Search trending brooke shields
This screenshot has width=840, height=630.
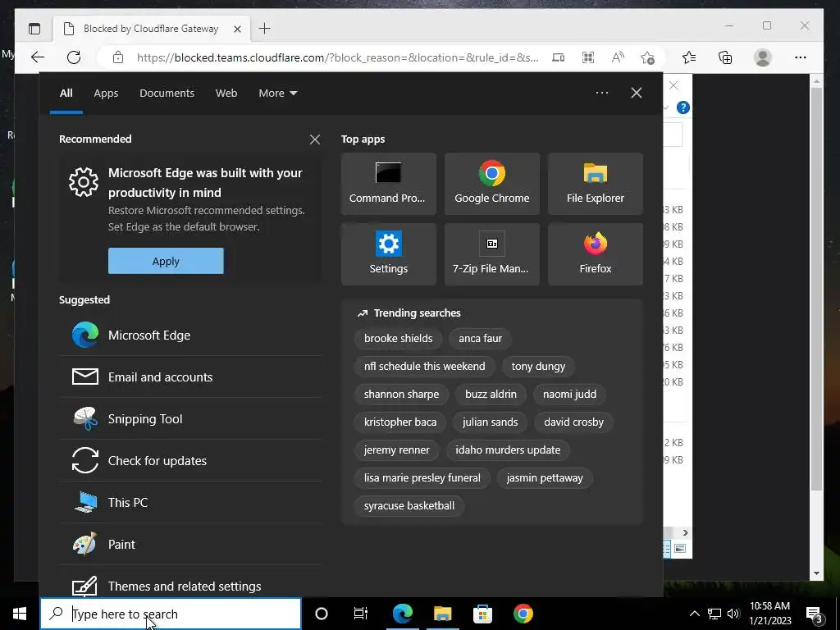398,338
